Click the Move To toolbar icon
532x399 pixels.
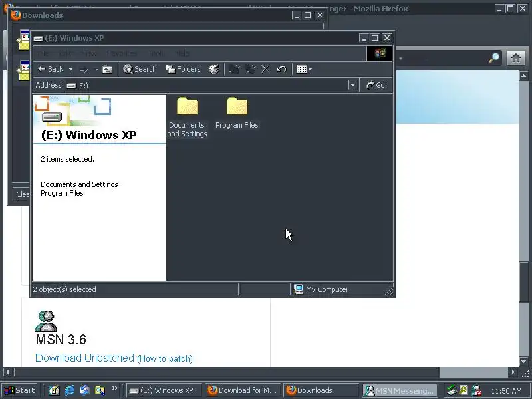click(235, 69)
